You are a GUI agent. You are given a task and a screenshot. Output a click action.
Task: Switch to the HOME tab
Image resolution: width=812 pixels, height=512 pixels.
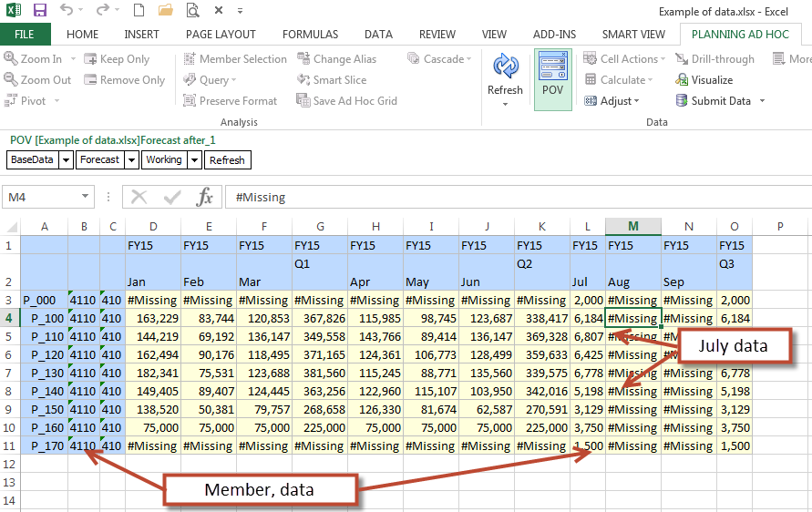pyautogui.click(x=82, y=35)
